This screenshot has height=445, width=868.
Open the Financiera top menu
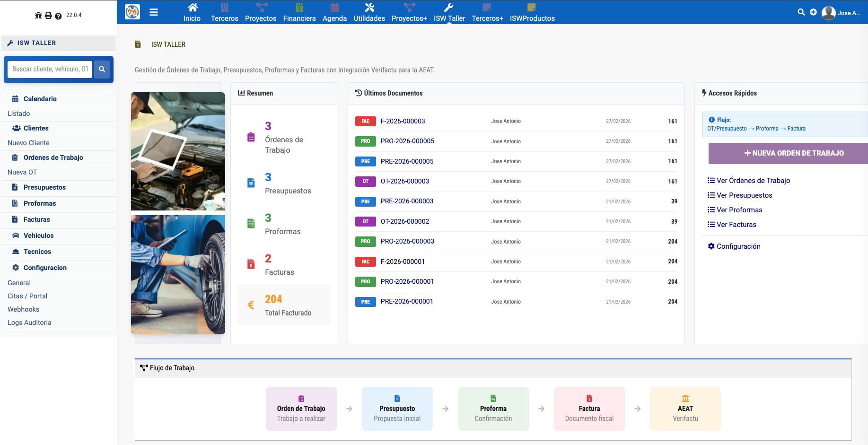click(x=299, y=12)
